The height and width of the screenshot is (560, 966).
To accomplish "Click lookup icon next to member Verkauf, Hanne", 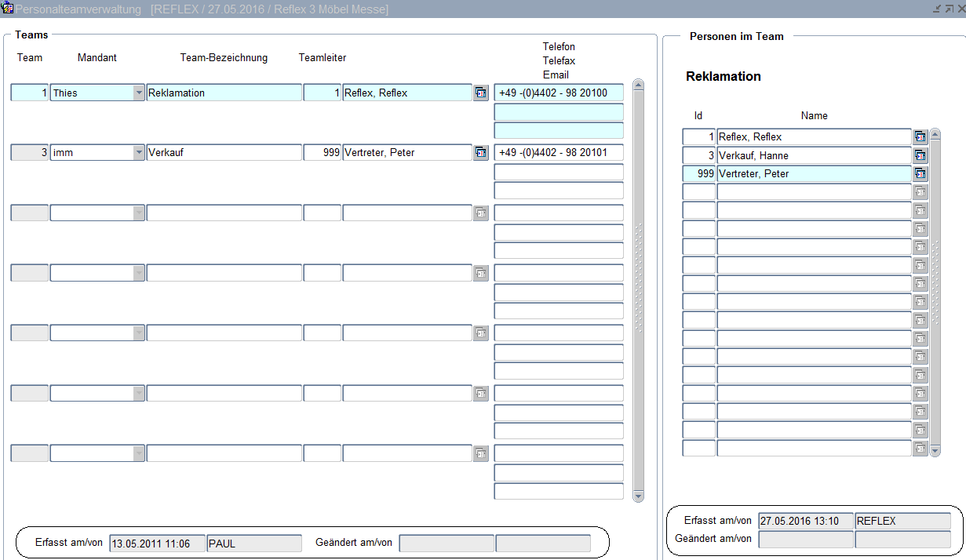I will 920,155.
